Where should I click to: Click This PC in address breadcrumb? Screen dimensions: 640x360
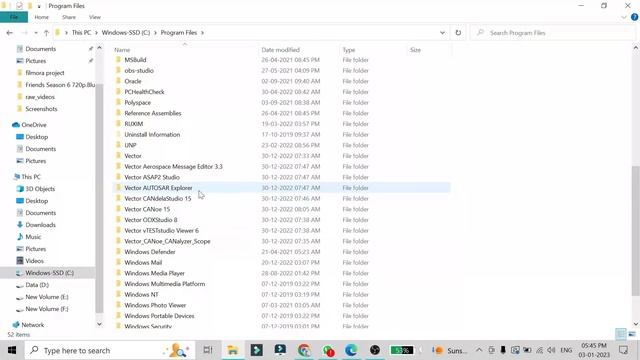pos(81,33)
